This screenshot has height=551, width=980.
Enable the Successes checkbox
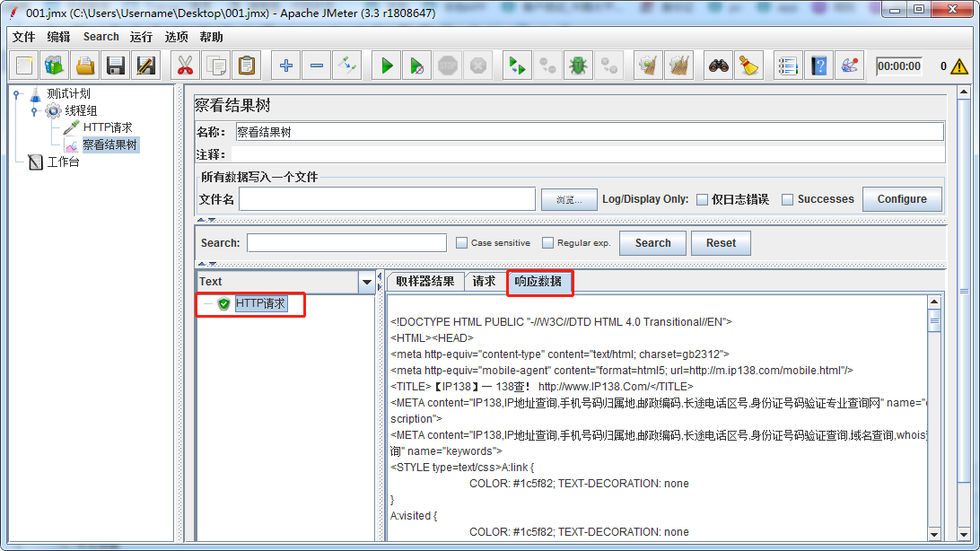pyautogui.click(x=788, y=199)
